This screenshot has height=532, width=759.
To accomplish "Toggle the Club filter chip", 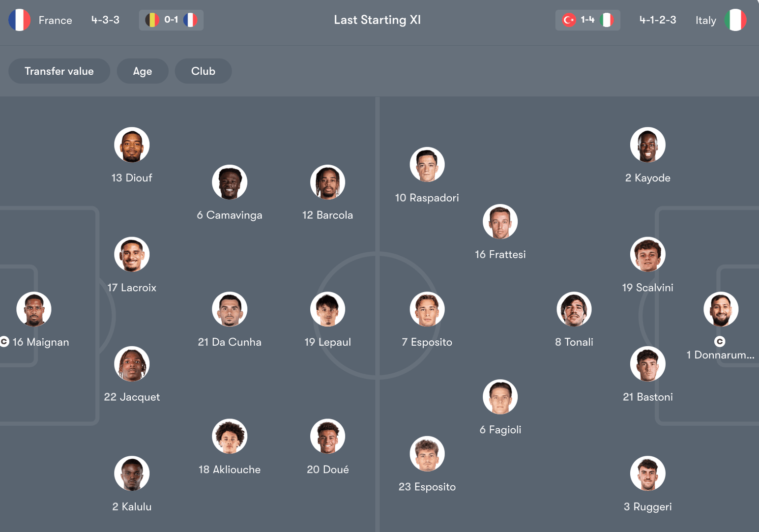I will point(203,71).
